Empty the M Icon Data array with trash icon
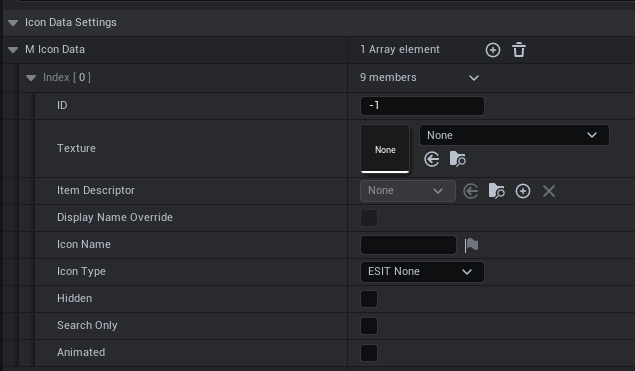Screen dimensions: 635x371 tap(519, 50)
